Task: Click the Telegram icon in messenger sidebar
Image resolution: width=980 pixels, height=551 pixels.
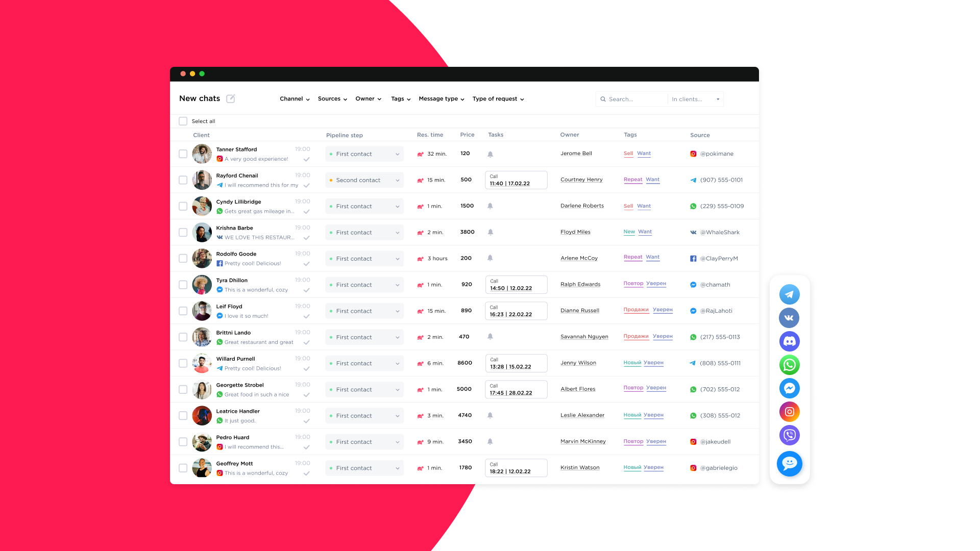Action: coord(789,294)
